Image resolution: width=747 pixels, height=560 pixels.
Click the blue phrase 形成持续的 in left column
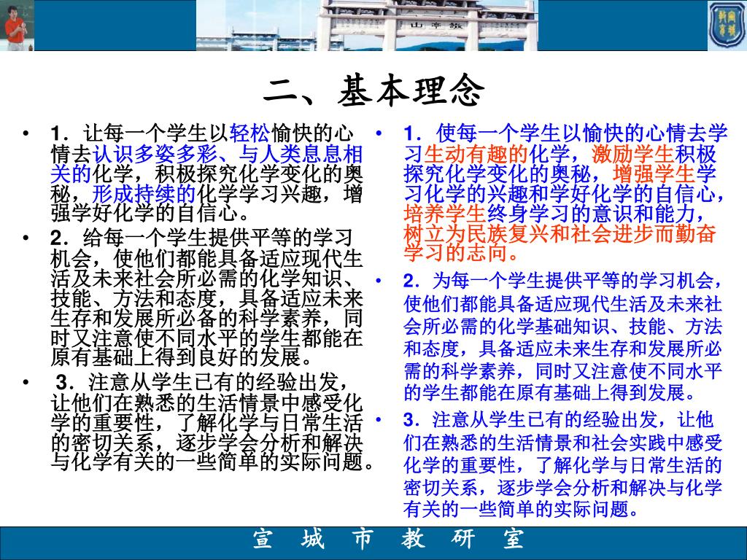coord(144,194)
